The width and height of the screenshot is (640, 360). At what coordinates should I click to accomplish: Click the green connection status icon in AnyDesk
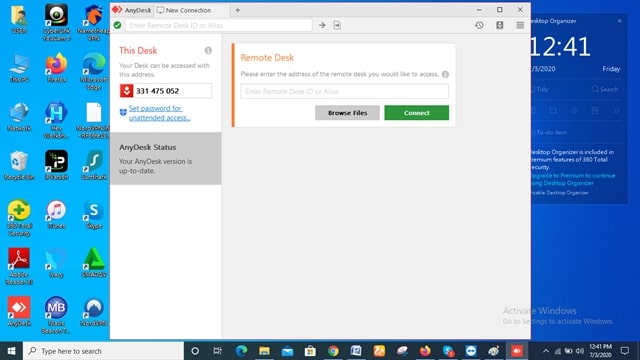(118, 25)
